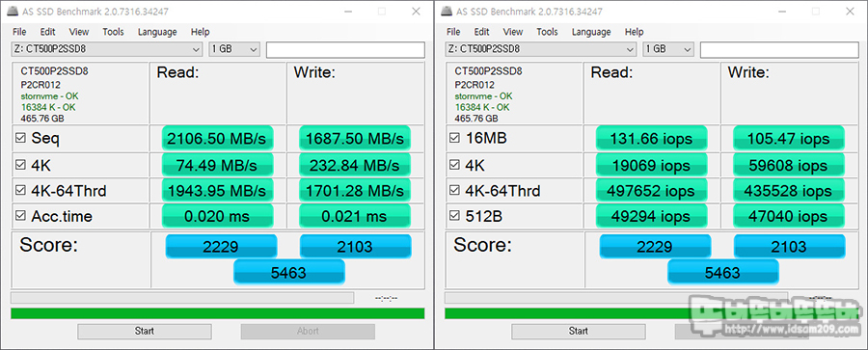Viewport: 868px width, 350px height.
Task: Click the Abort button in left window
Action: 308,331
